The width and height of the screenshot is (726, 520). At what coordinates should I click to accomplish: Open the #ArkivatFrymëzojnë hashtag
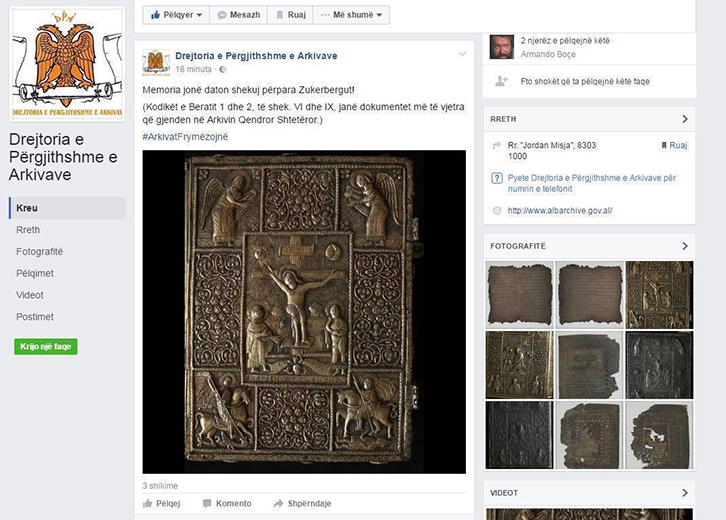185,137
